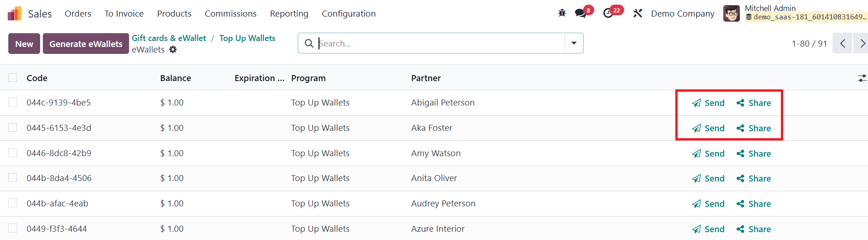868x240 pixels.
Task: Select the 044c-9139-4be5 row checkbox
Action: [13, 102]
